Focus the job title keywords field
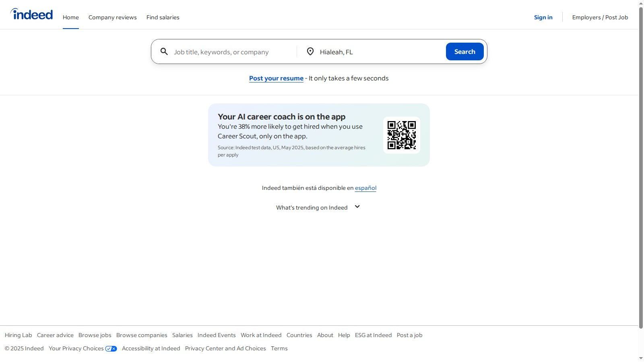Viewport: 644px width, 362px height. pyautogui.click(x=233, y=52)
